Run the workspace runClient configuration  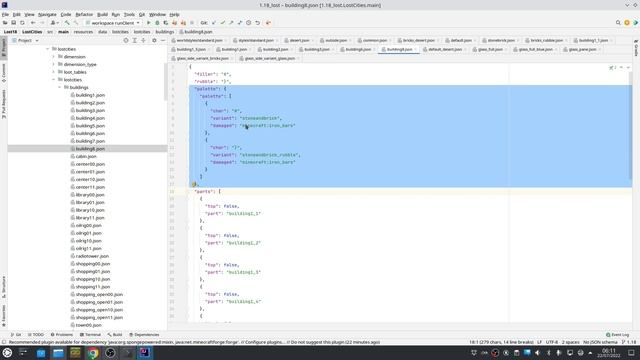[x=149, y=23]
